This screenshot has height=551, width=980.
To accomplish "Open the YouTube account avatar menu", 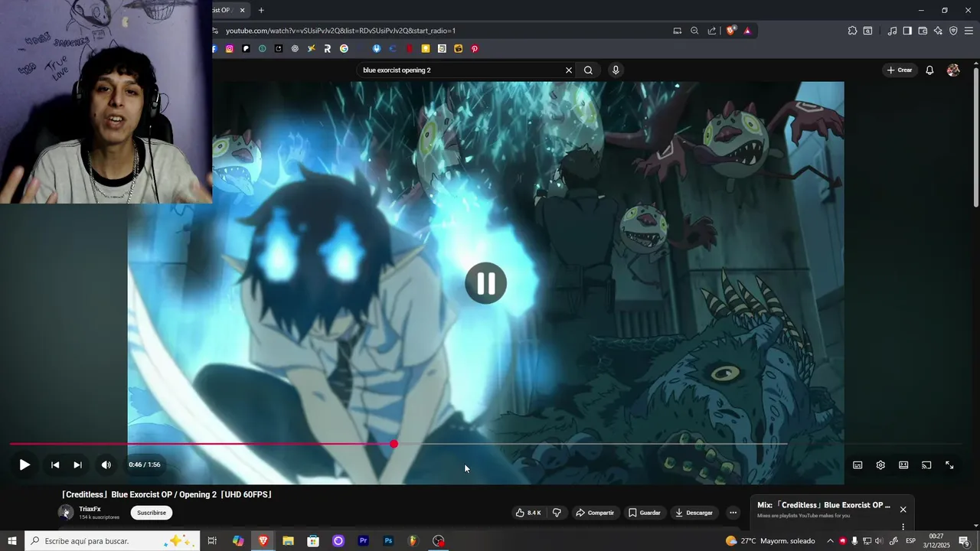I will [953, 70].
